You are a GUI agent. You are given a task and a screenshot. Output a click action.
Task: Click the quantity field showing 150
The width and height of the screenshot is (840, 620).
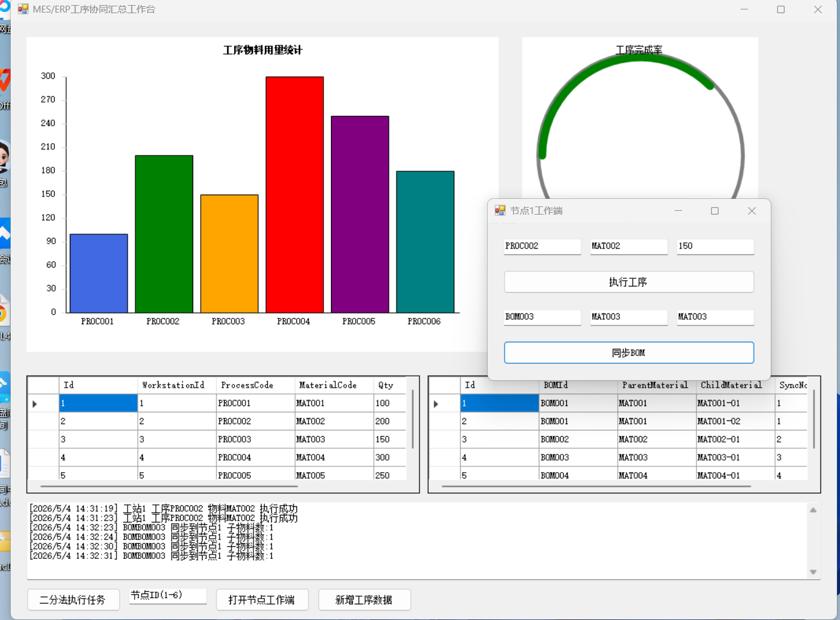pyautogui.click(x=715, y=246)
